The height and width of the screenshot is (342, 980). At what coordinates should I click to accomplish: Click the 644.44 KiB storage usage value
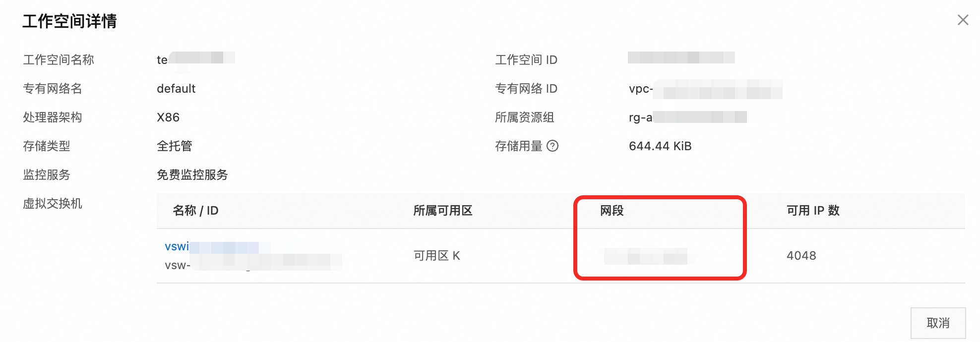coord(660,146)
